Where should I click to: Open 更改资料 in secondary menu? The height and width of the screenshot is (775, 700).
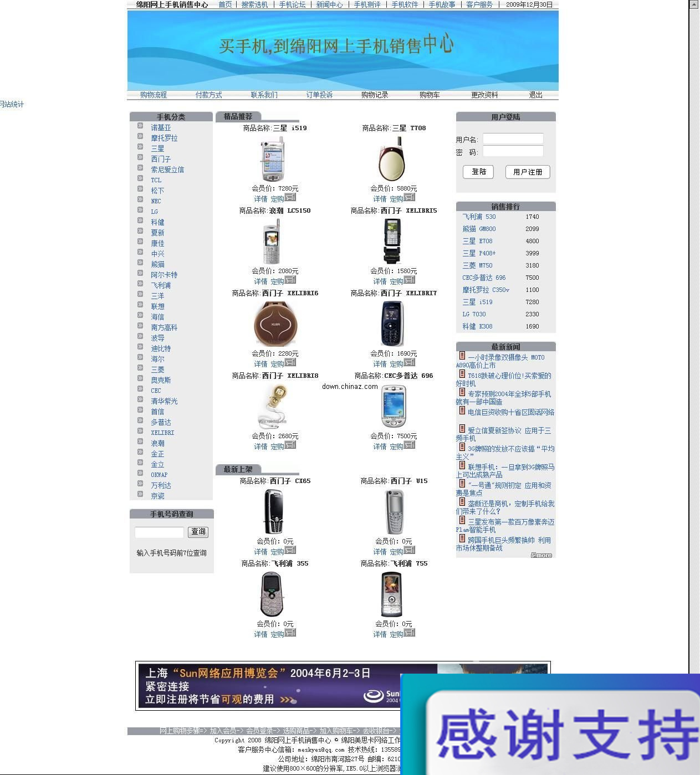485,95
